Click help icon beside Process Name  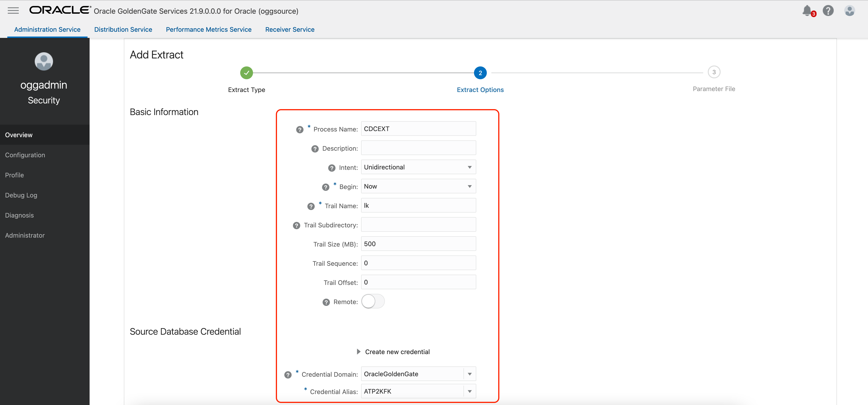(300, 130)
